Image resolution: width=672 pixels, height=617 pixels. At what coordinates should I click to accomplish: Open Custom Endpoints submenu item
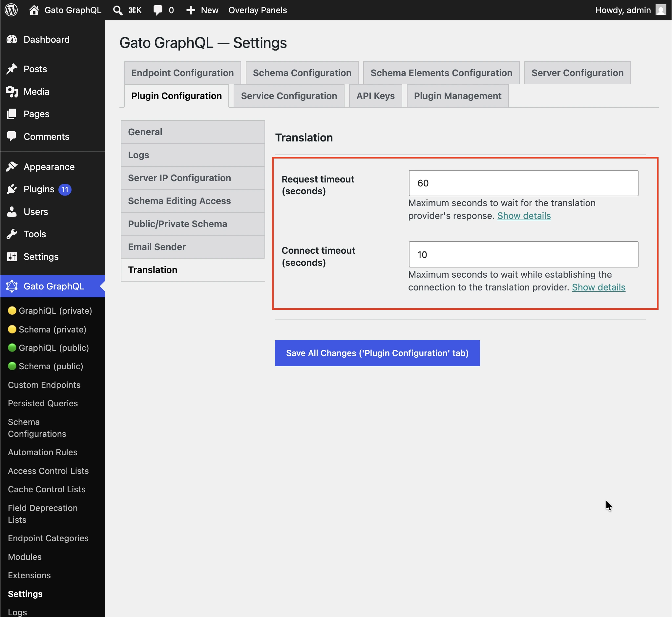44,385
